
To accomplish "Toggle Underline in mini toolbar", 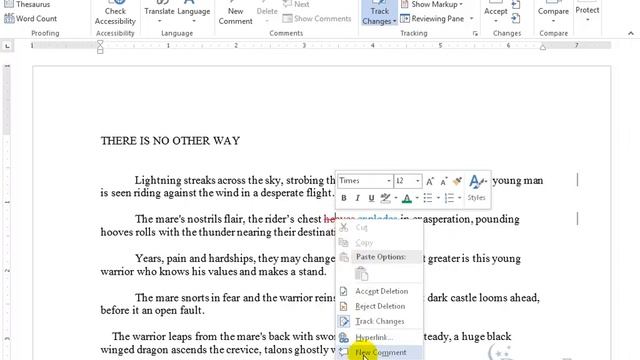I will tap(371, 198).
